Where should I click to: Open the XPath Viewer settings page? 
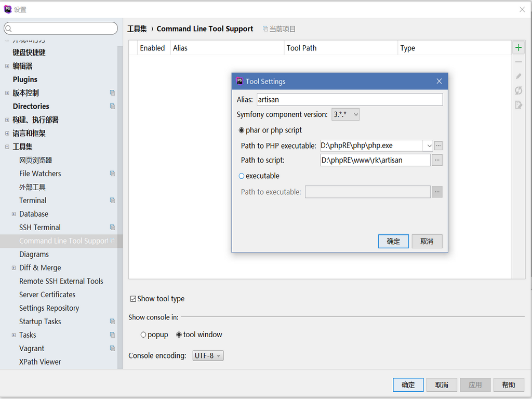pyautogui.click(x=40, y=362)
